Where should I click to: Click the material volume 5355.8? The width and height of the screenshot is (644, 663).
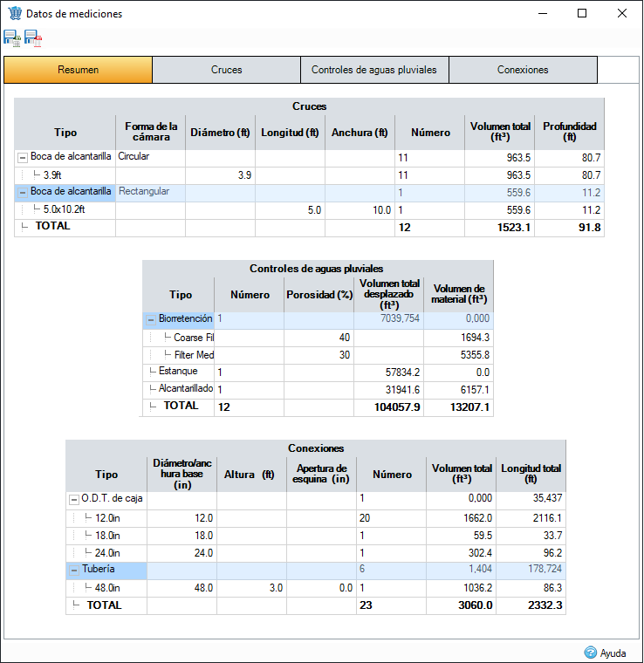(x=459, y=355)
